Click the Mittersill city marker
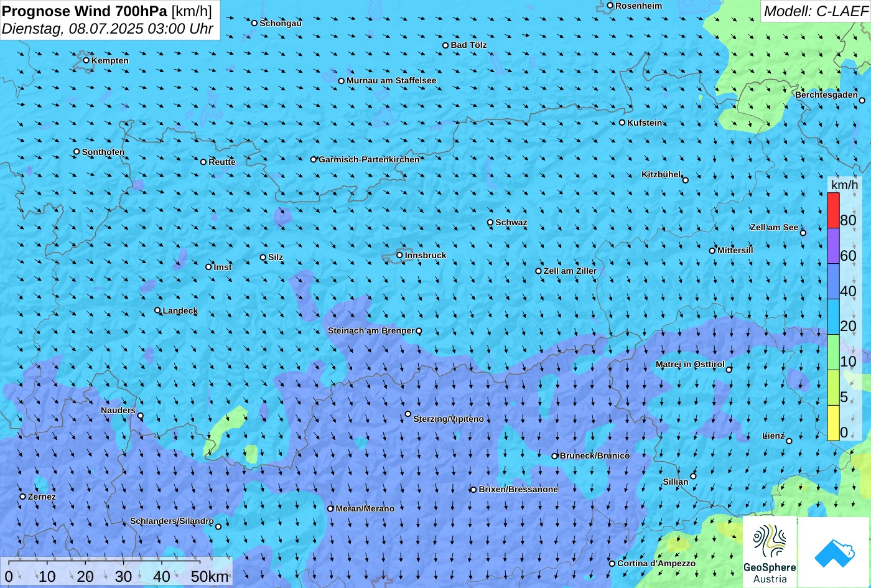Viewport: 871px width, 588px height. (x=712, y=251)
